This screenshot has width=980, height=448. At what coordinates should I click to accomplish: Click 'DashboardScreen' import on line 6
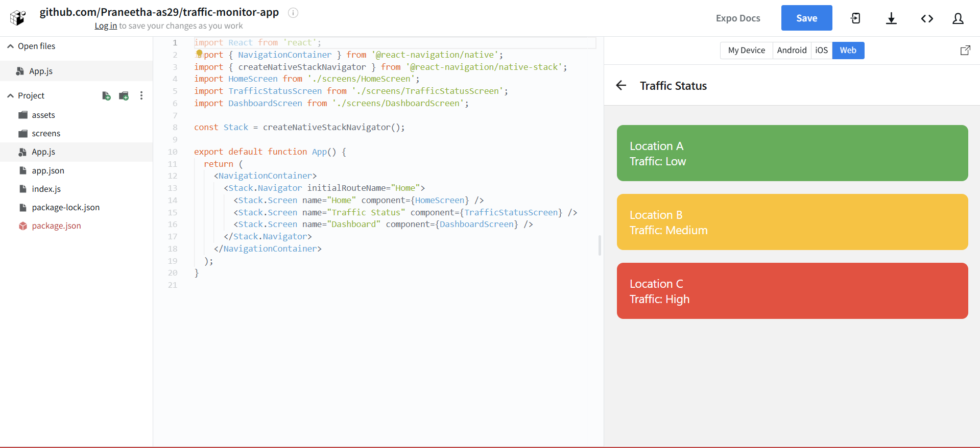265,104
